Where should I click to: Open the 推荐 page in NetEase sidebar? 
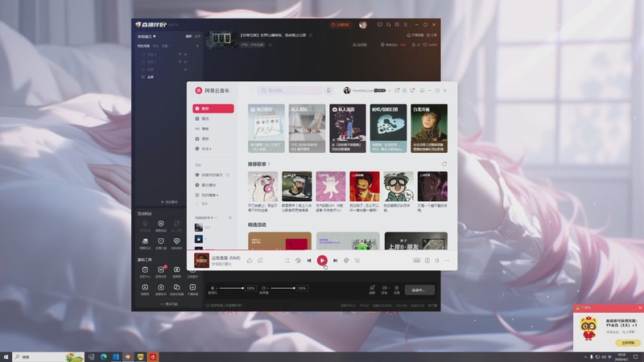[x=213, y=109]
